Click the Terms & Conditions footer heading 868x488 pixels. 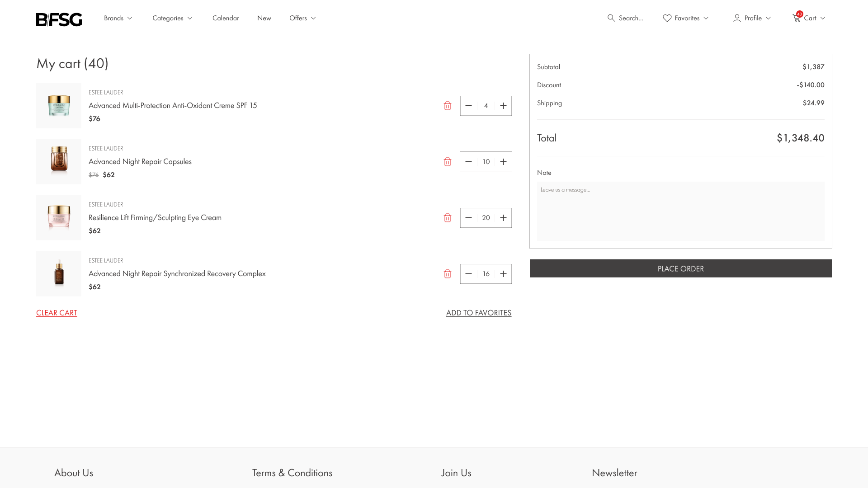point(292,473)
